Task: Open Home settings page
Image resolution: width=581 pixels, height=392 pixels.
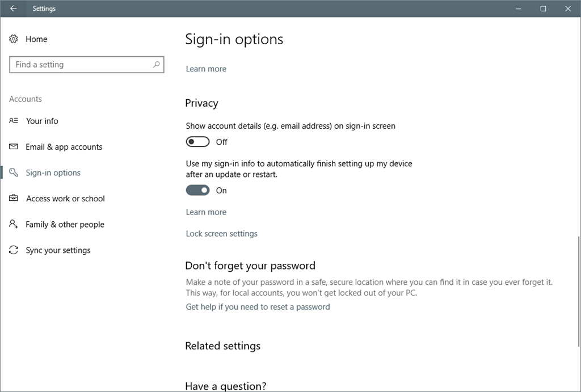Action: [36, 39]
